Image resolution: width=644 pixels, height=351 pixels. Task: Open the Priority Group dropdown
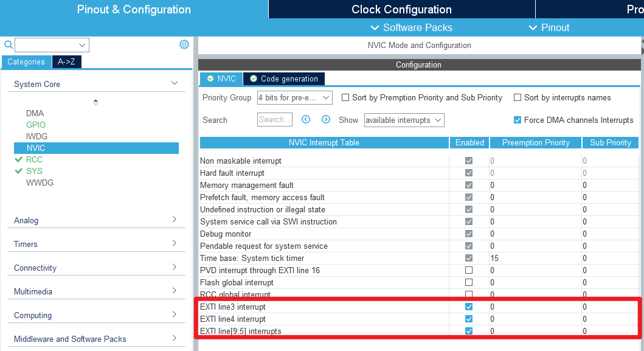294,97
